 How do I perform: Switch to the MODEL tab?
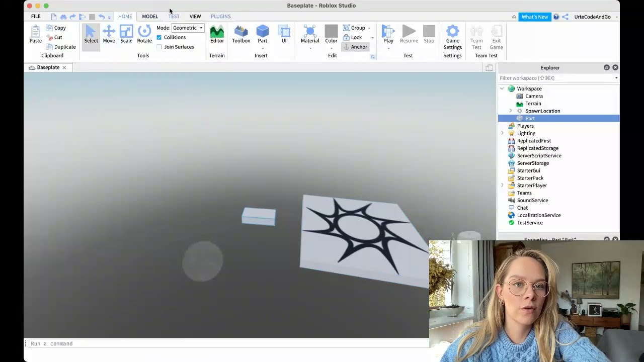pos(150,17)
